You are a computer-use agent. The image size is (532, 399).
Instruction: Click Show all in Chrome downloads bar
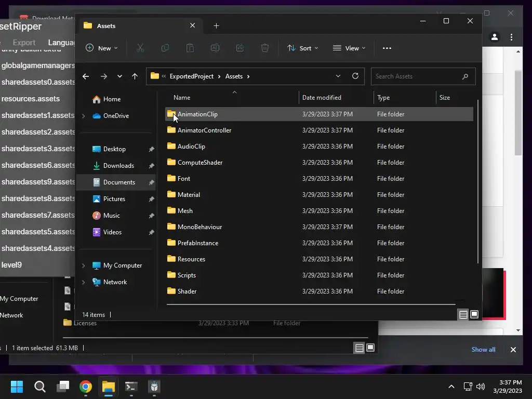point(483,350)
